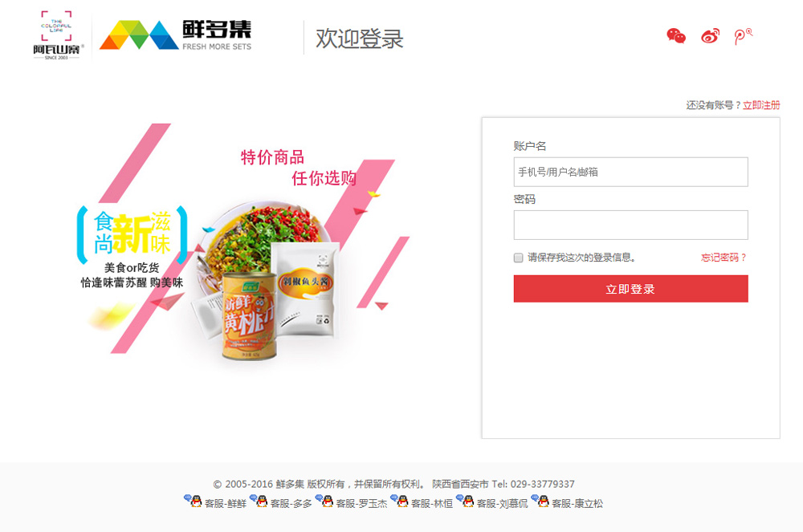Click the red pin-style social icon
Screen dimensions: 803x532
tap(744, 36)
